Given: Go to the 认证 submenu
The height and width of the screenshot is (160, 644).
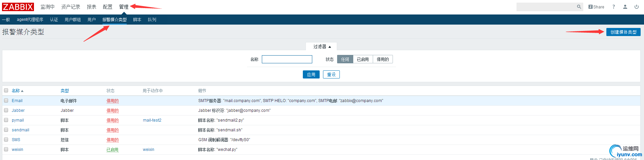Looking at the screenshot, I should coord(54,20).
